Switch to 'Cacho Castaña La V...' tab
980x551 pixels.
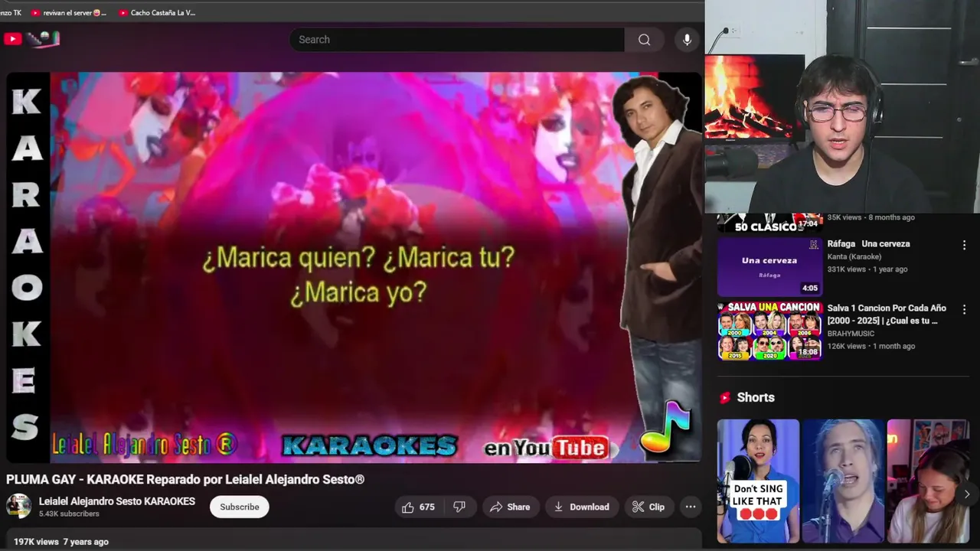tap(157, 12)
